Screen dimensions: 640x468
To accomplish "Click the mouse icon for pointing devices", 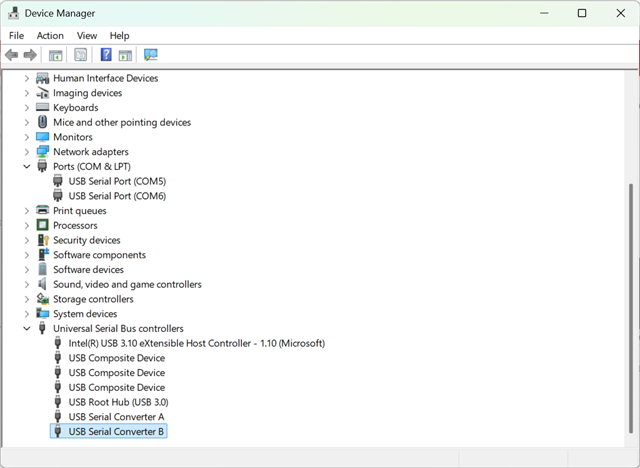I will coord(42,122).
